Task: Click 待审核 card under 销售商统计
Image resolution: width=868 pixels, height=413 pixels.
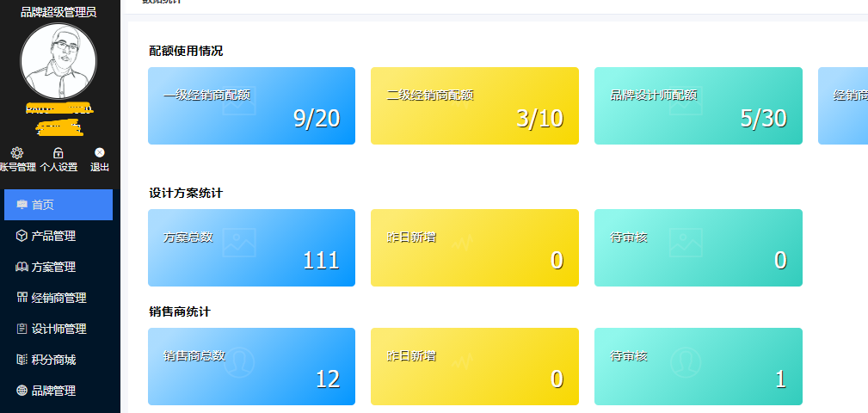Action: [x=698, y=366]
